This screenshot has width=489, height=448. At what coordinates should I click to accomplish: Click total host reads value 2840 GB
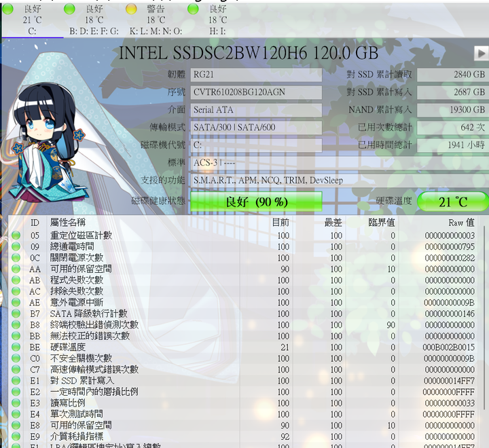tap(453, 75)
